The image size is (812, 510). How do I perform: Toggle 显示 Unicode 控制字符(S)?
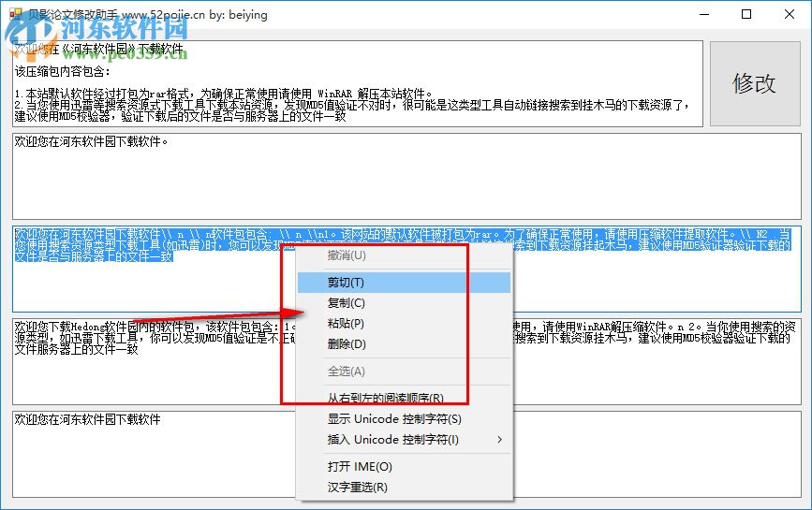pyautogui.click(x=404, y=419)
